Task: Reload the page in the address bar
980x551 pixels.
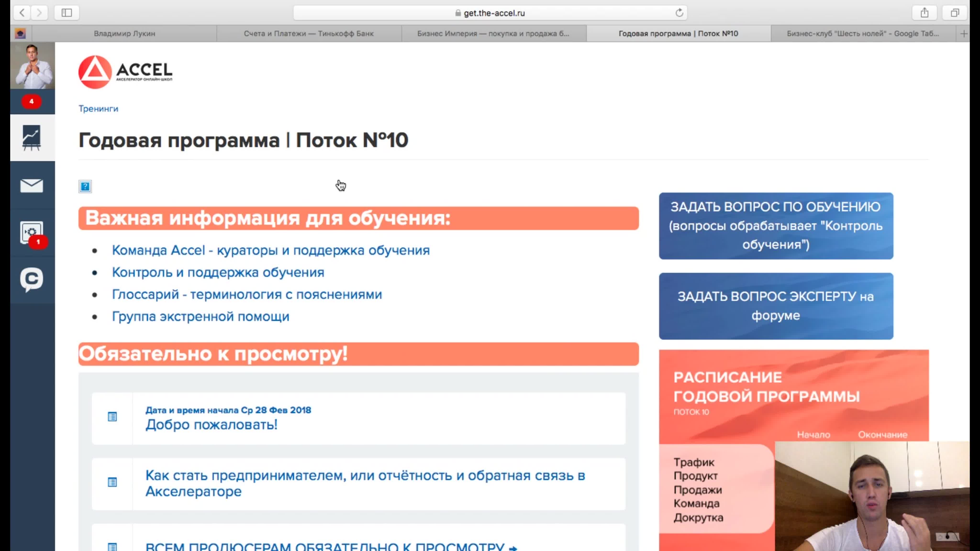Action: (679, 12)
